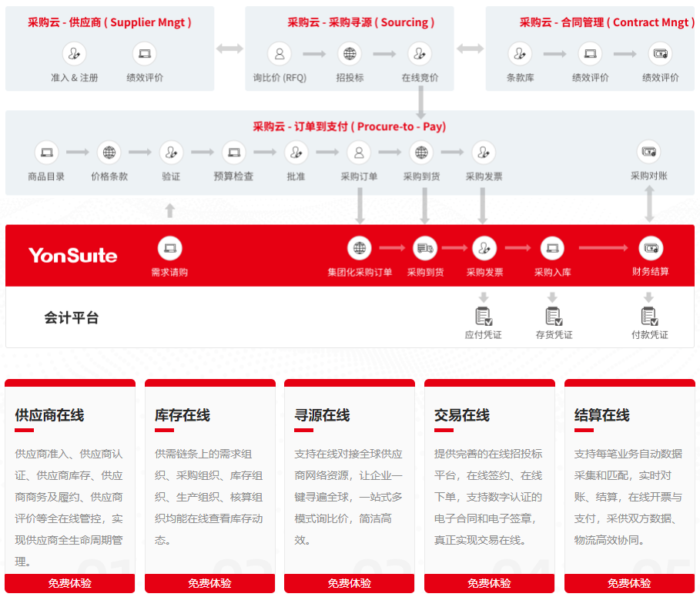This screenshot has height=597, width=700.
Task: Click the 付款凭证 document icon
Action: [x=649, y=316]
